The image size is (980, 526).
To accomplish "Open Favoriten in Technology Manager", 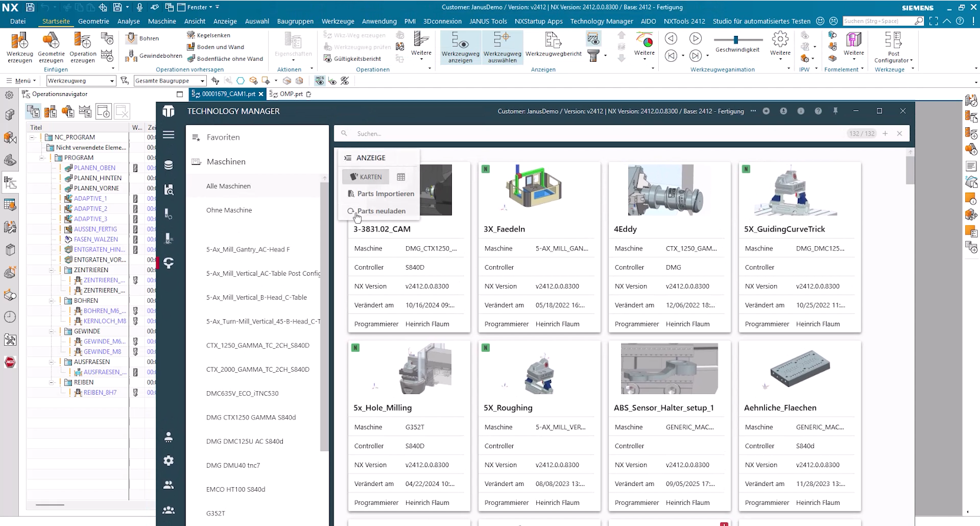I will [223, 137].
